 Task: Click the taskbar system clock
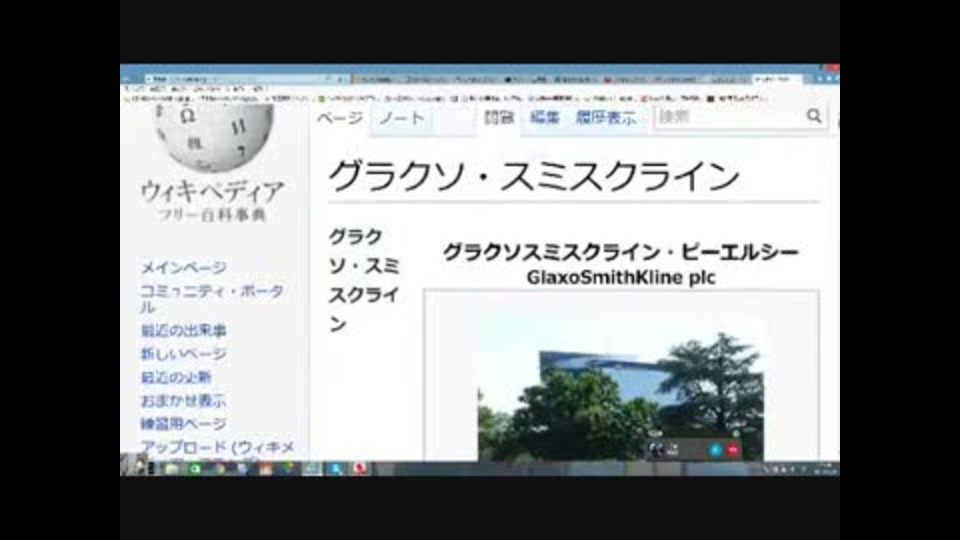click(827, 469)
